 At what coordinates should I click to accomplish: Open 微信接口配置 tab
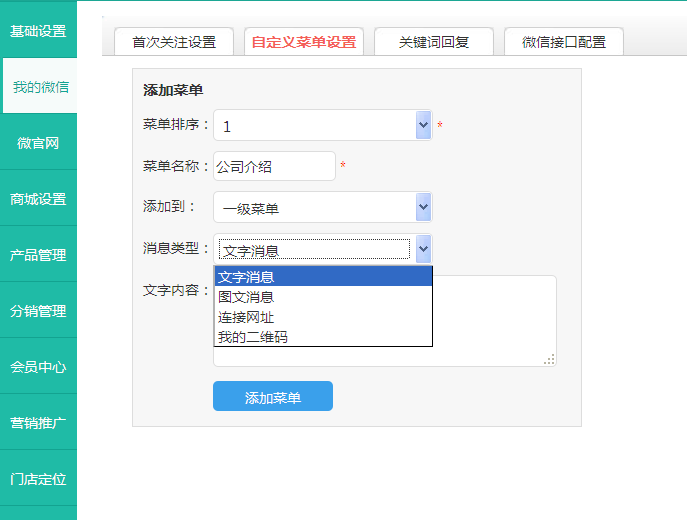563,42
